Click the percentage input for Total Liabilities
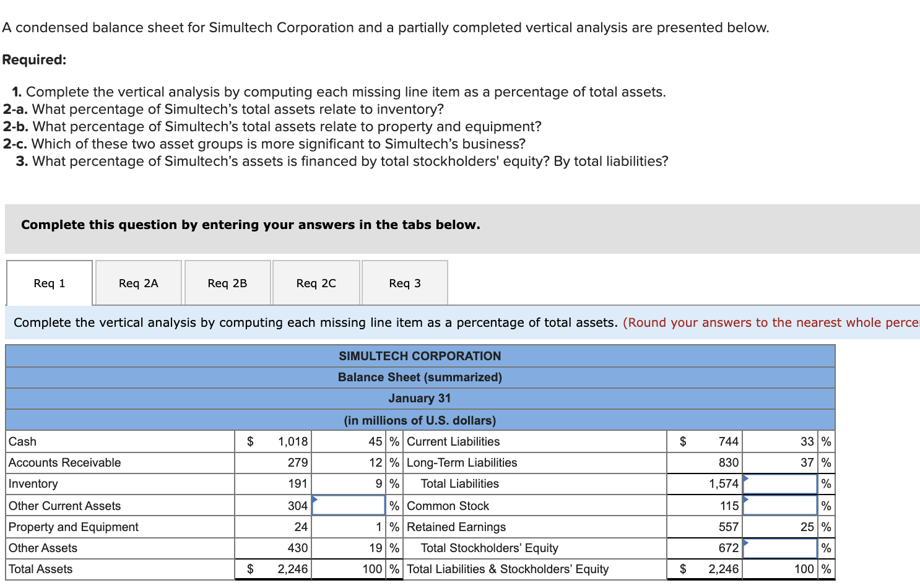920x588 pixels. coord(779,484)
